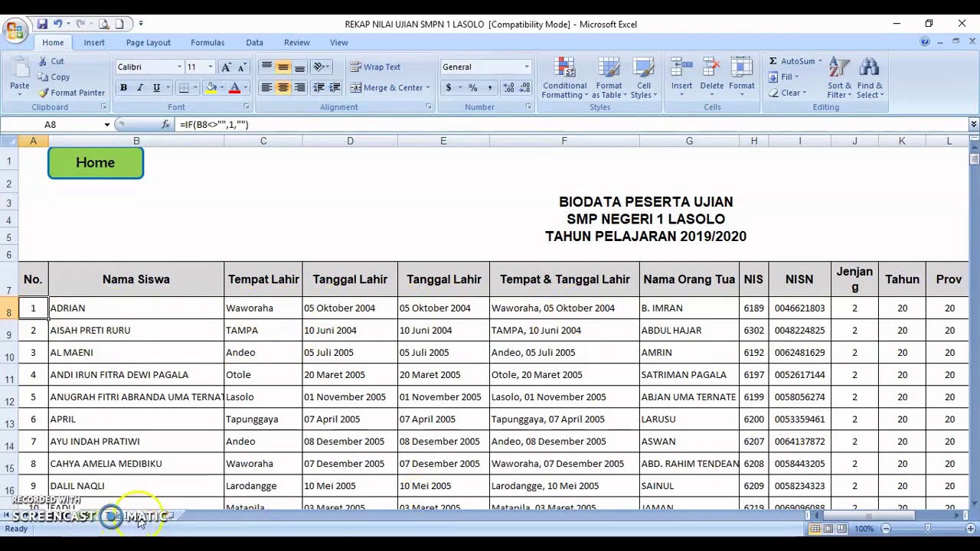Click the Insert Function fx icon

[x=165, y=124]
